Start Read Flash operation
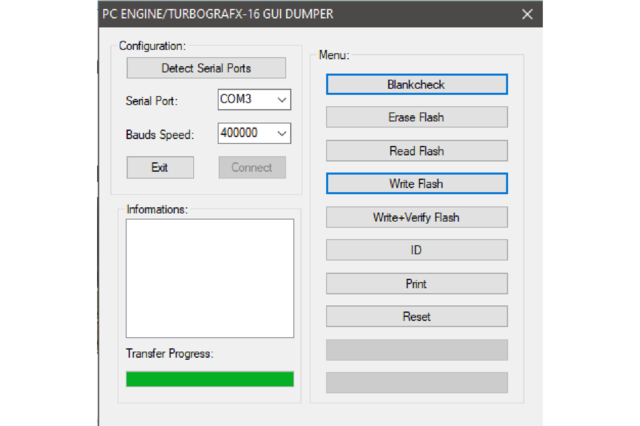The height and width of the screenshot is (426, 640). click(417, 151)
